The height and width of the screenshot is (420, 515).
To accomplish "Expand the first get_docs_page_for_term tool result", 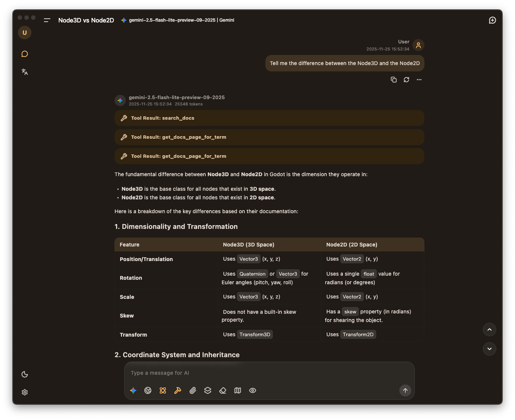I will [269, 137].
